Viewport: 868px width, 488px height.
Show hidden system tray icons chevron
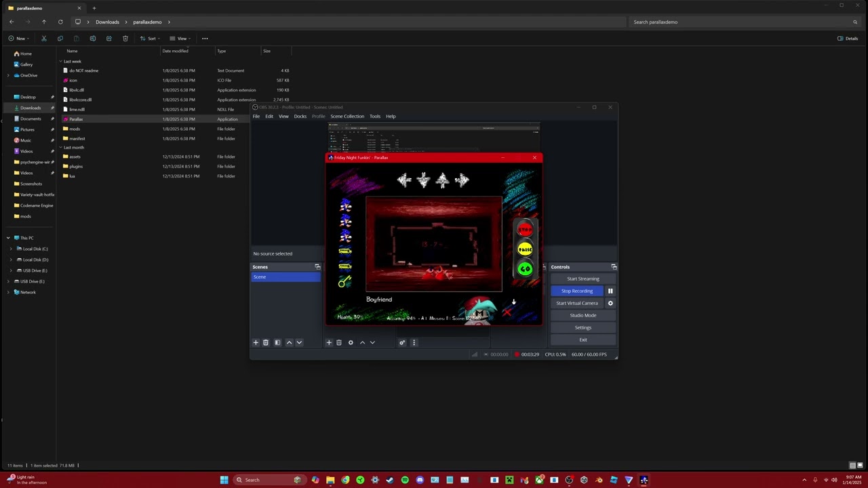click(804, 480)
